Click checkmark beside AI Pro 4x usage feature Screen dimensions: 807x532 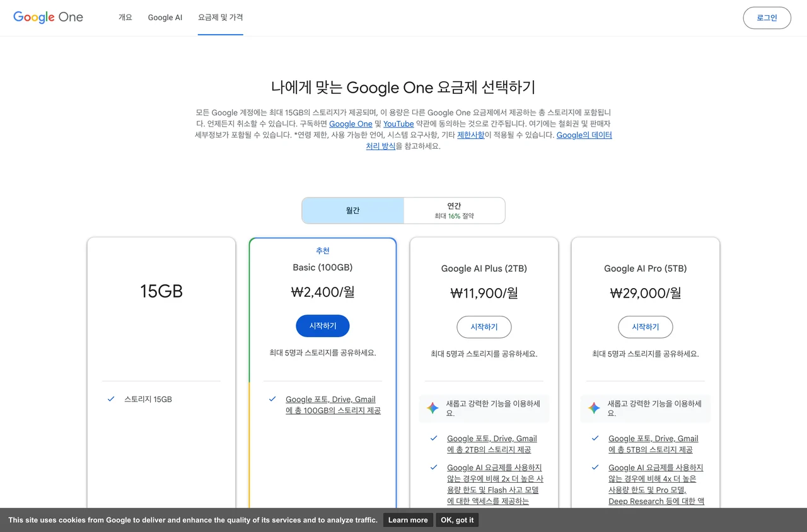point(595,467)
